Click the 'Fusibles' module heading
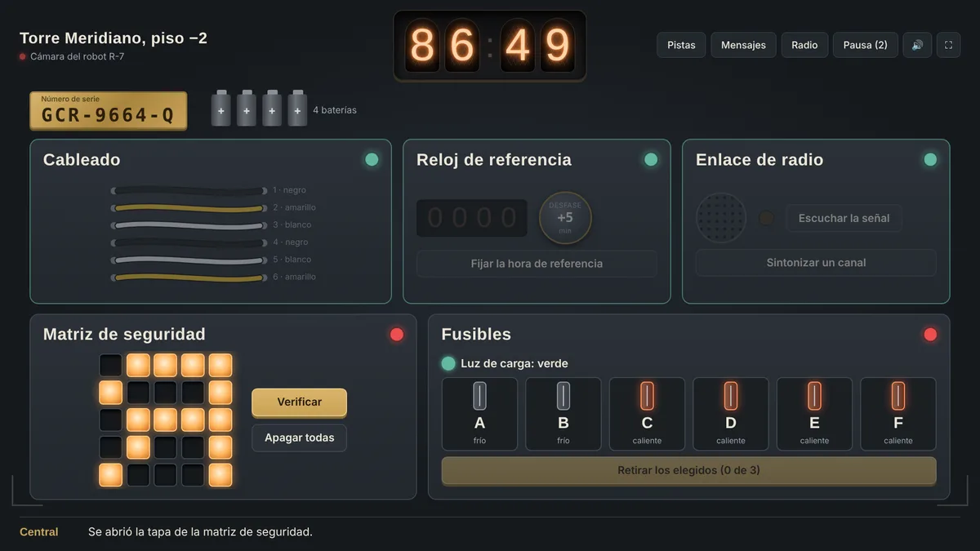The height and width of the screenshot is (551, 980). (x=476, y=335)
